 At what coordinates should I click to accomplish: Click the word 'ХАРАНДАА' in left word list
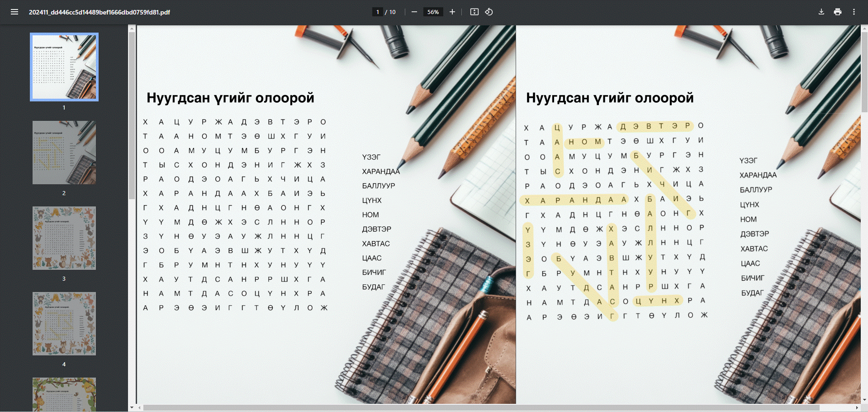click(381, 172)
